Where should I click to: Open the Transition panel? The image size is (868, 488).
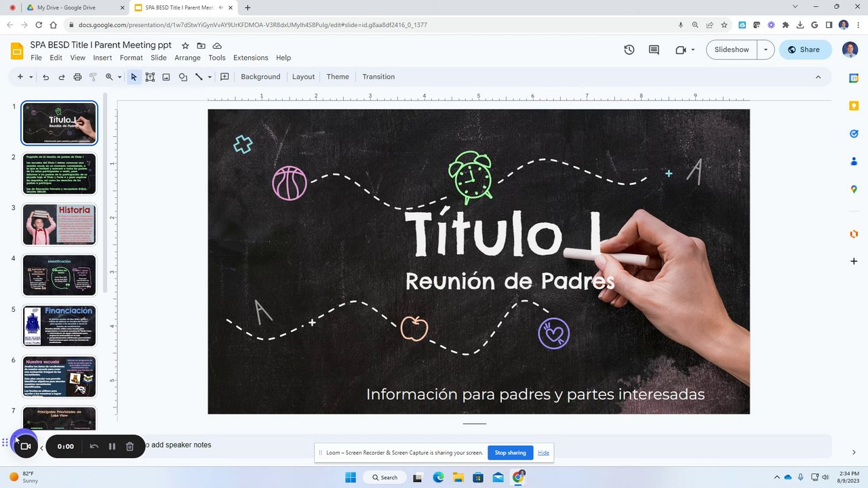pyautogui.click(x=378, y=77)
